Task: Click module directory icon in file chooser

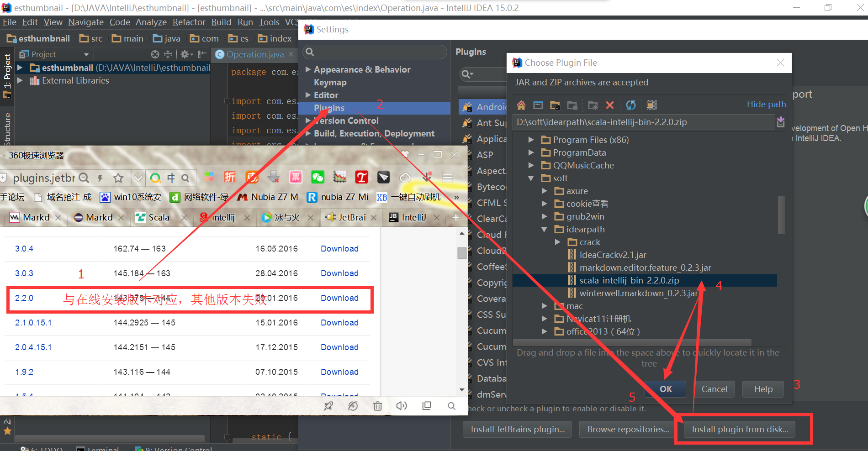Action: pos(572,105)
